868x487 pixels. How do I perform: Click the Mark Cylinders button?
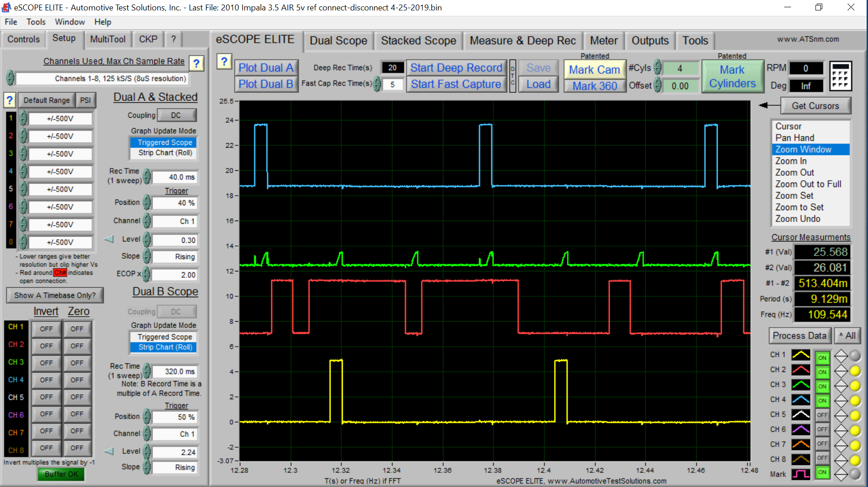pyautogui.click(x=733, y=76)
